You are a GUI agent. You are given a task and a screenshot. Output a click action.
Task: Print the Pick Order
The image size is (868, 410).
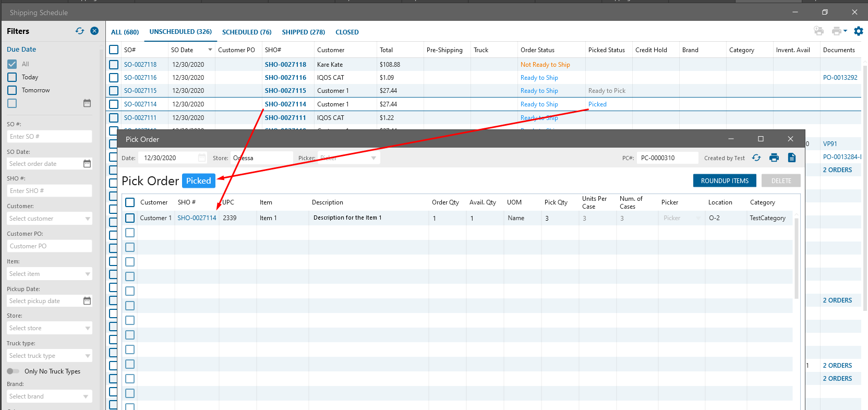[x=774, y=158]
